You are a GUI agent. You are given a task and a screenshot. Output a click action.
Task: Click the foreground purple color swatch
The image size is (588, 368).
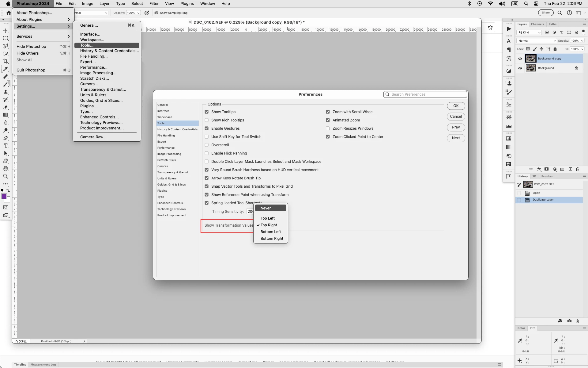click(x=4, y=197)
